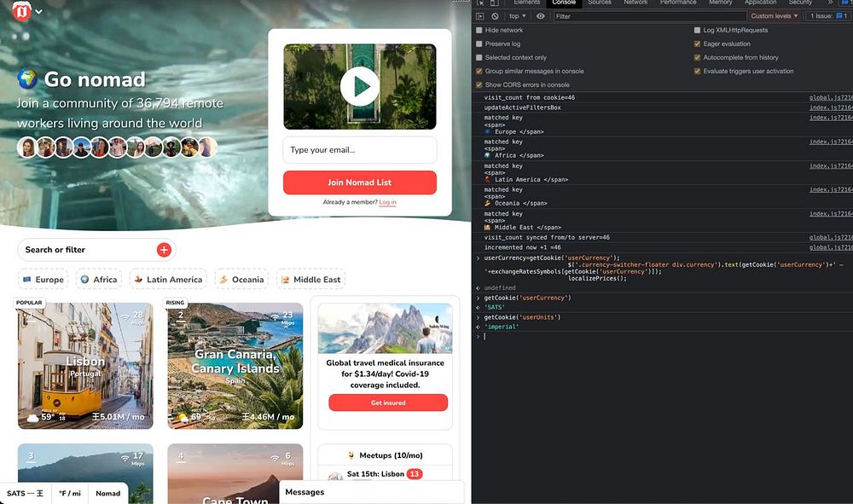Click the Meetups (10/mo) heading
Viewport: 853px width, 504px height.
click(385, 455)
